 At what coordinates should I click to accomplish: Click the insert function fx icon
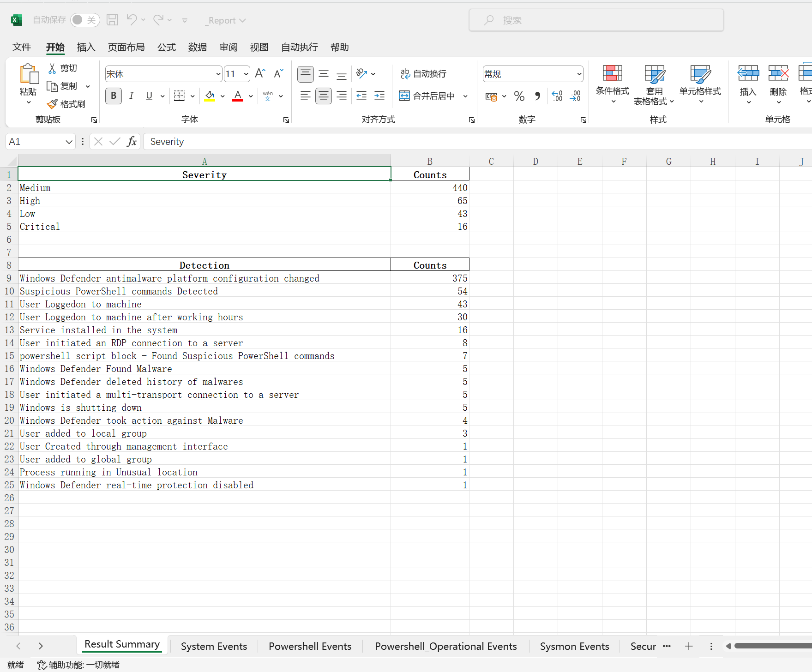pos(132,142)
